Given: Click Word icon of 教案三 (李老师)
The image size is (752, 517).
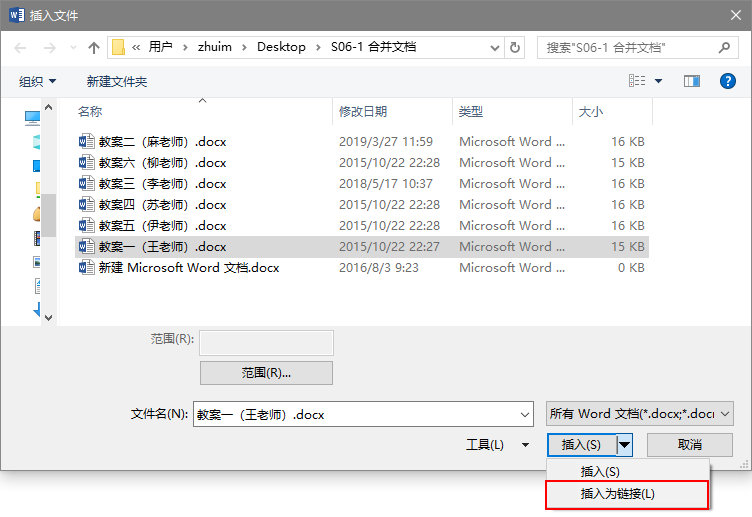Looking at the screenshot, I should (x=86, y=183).
